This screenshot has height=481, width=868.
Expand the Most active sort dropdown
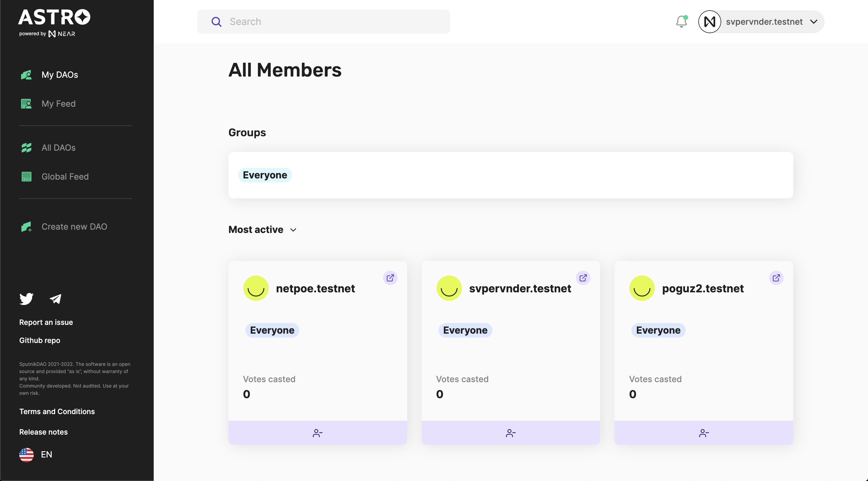tap(263, 230)
